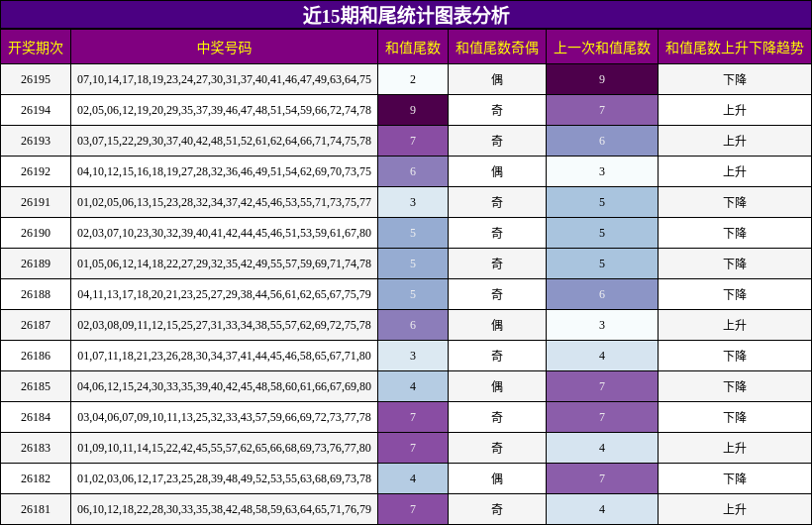The image size is (812, 525).
Task: Click 和值尾数 cell 7 in row 26193
Action: 413,141
